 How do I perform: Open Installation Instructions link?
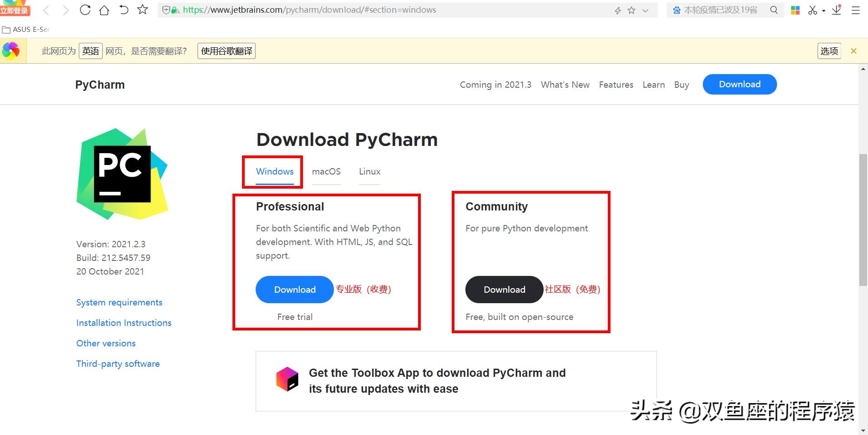[x=124, y=323]
